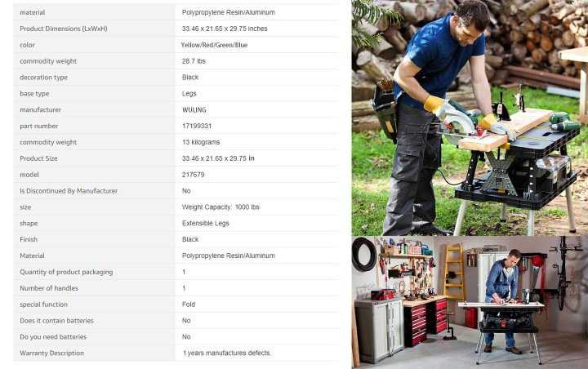Click the Is Discontinued By Manufacturer label
Screen dimensions: 588x369
(x=69, y=191)
